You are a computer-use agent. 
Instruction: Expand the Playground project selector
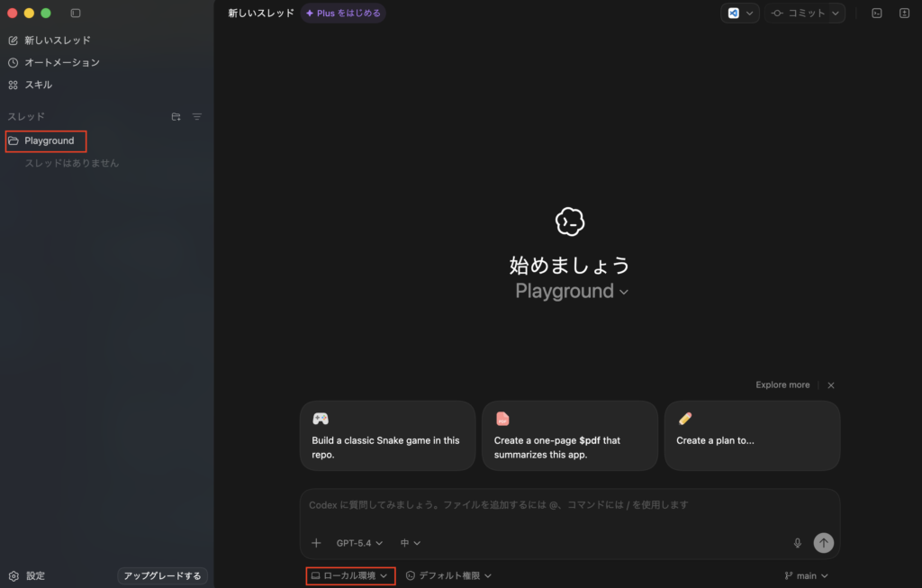pos(571,291)
